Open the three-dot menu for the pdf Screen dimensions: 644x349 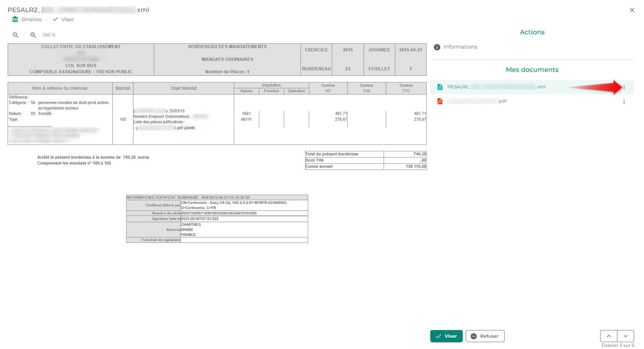tap(624, 102)
